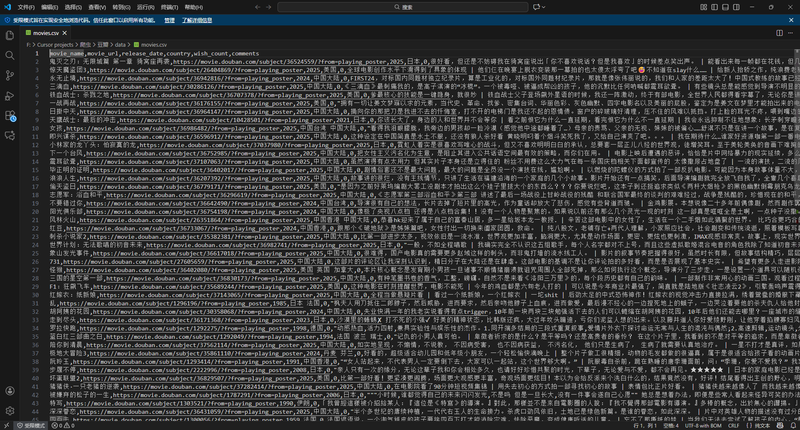Click the remote window icon in status bar
The width and height of the screenshot is (800, 430).
(x=6, y=425)
